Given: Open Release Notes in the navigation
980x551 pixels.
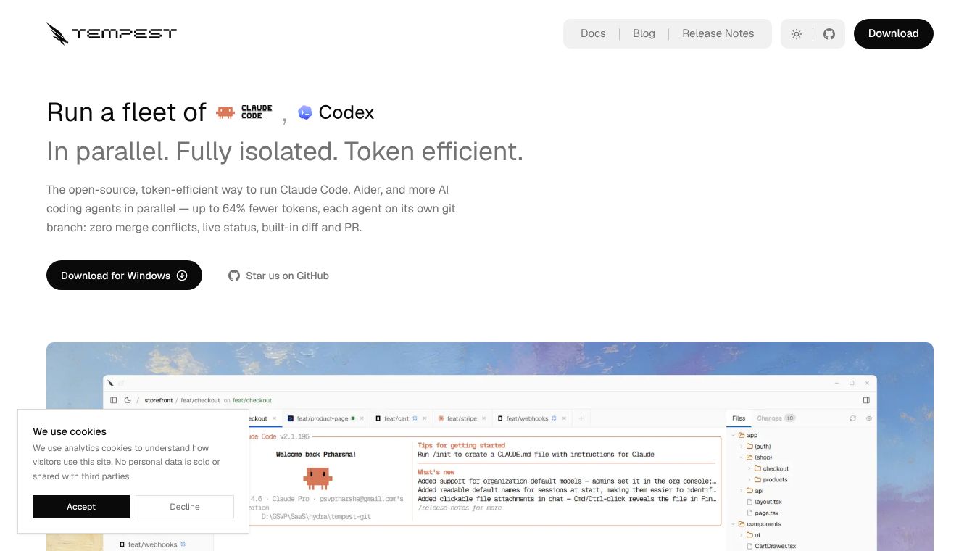Looking at the screenshot, I should [718, 33].
